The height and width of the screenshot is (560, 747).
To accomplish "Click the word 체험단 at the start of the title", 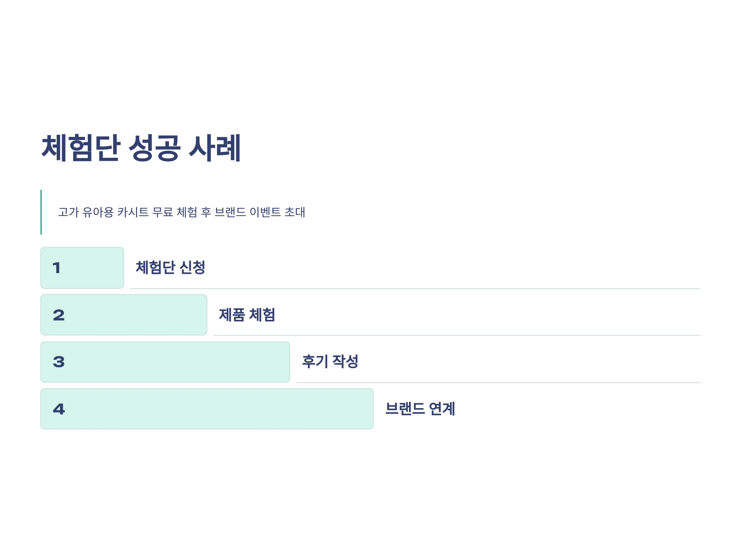I will click(x=81, y=147).
